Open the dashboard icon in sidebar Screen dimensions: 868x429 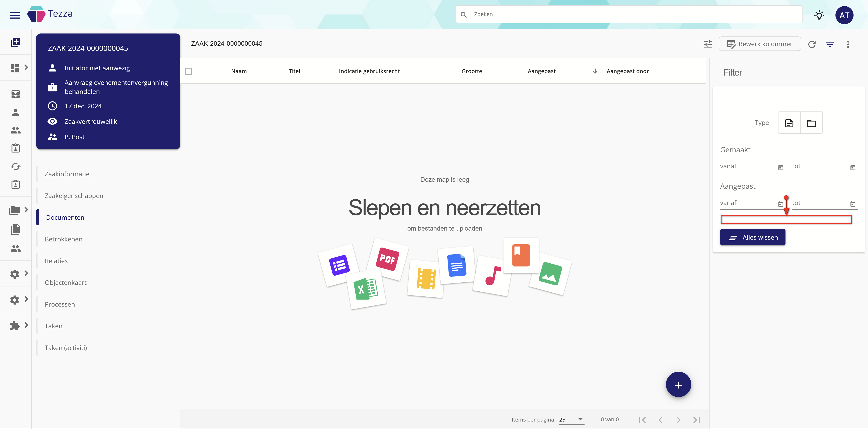15,68
